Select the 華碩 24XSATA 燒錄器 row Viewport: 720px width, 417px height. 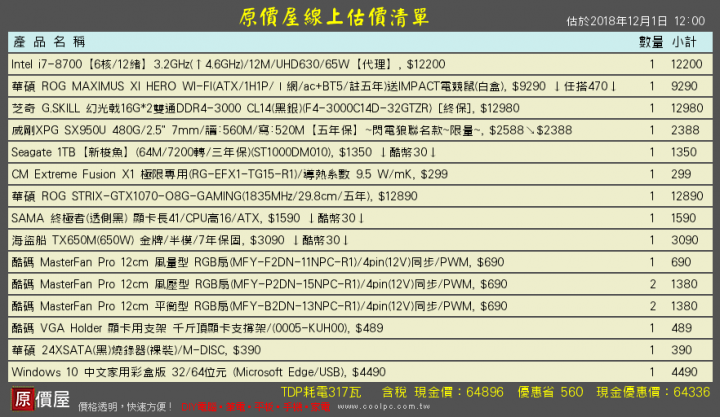click(x=360, y=350)
